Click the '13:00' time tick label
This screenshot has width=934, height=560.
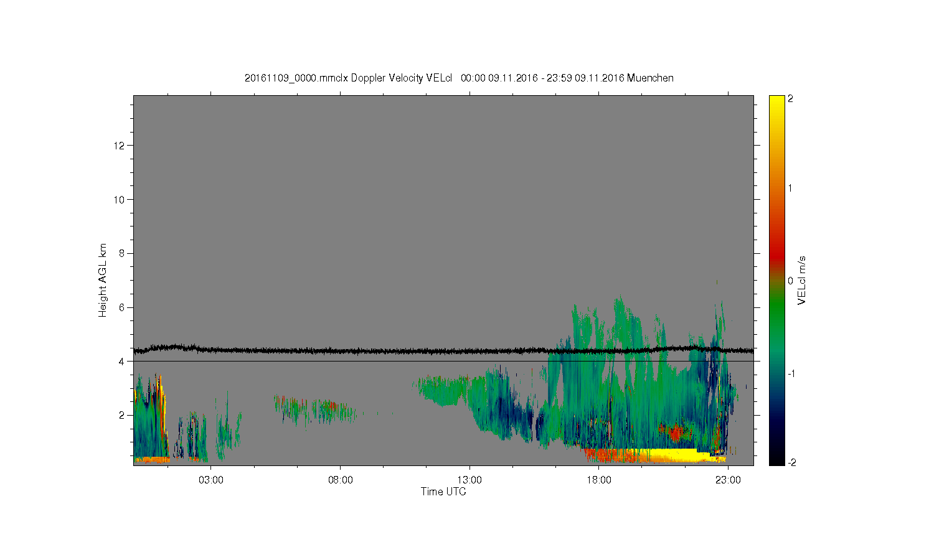pos(469,480)
